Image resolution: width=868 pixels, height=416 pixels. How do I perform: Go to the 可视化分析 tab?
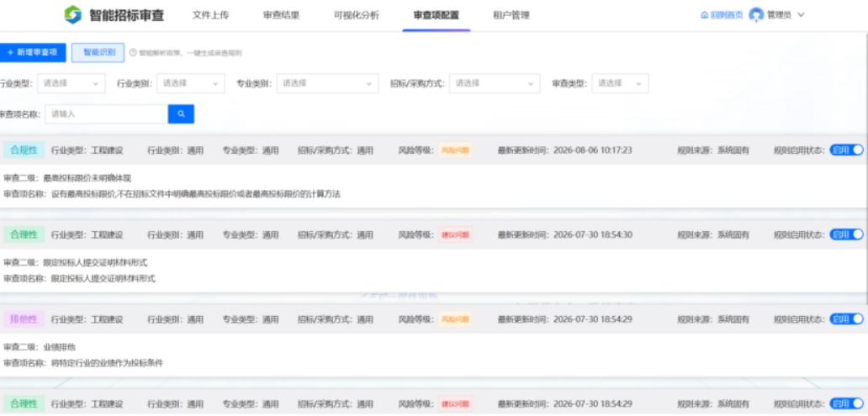[x=357, y=15]
